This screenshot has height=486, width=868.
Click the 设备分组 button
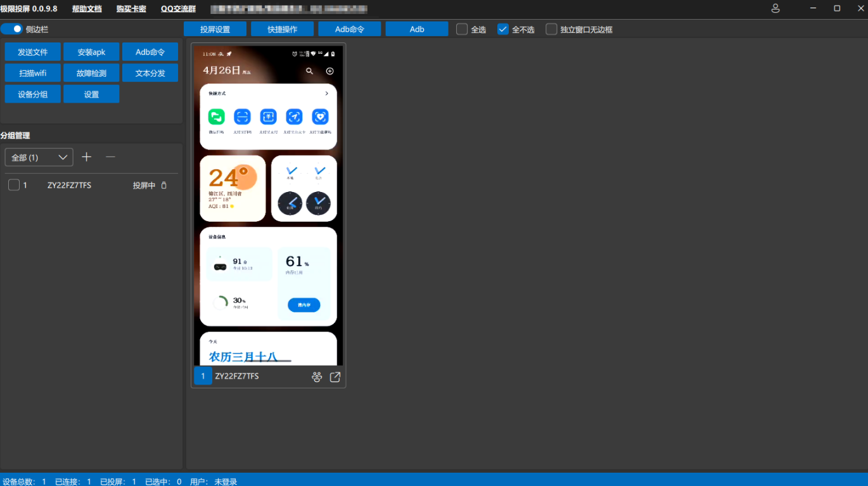pyautogui.click(x=32, y=94)
